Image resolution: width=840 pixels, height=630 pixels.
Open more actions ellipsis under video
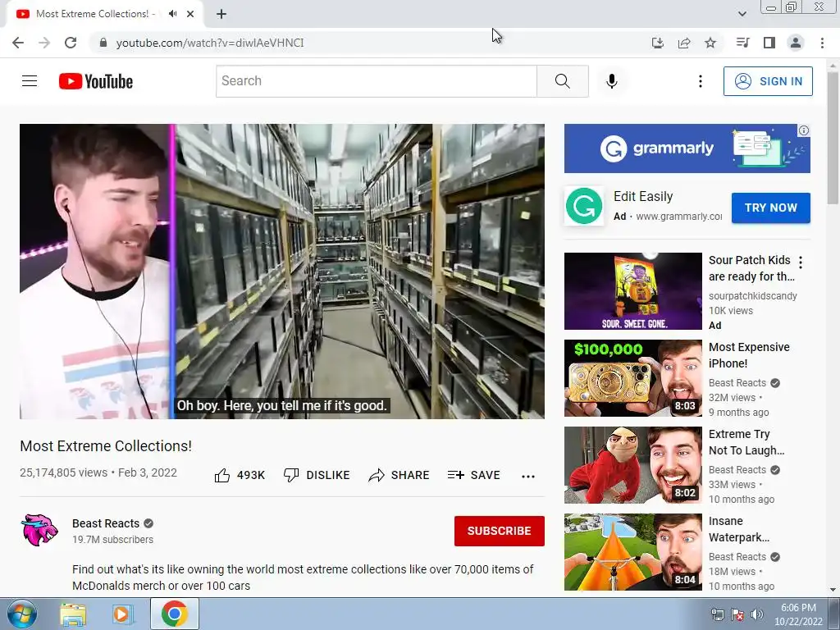(x=528, y=477)
